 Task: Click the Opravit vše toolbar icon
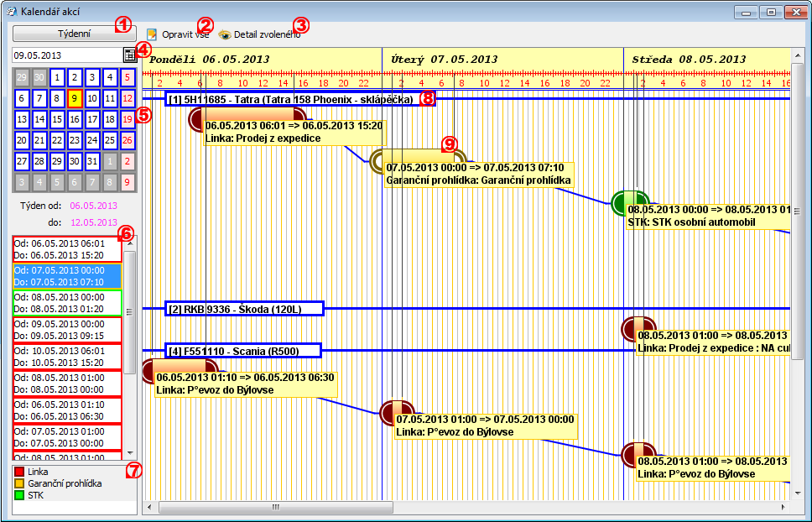152,34
